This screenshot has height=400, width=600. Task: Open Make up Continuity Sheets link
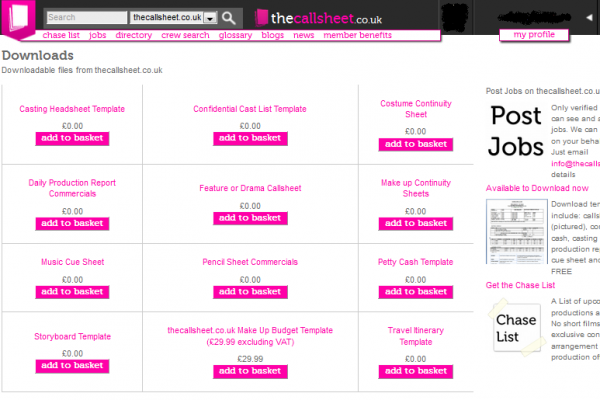point(416,188)
